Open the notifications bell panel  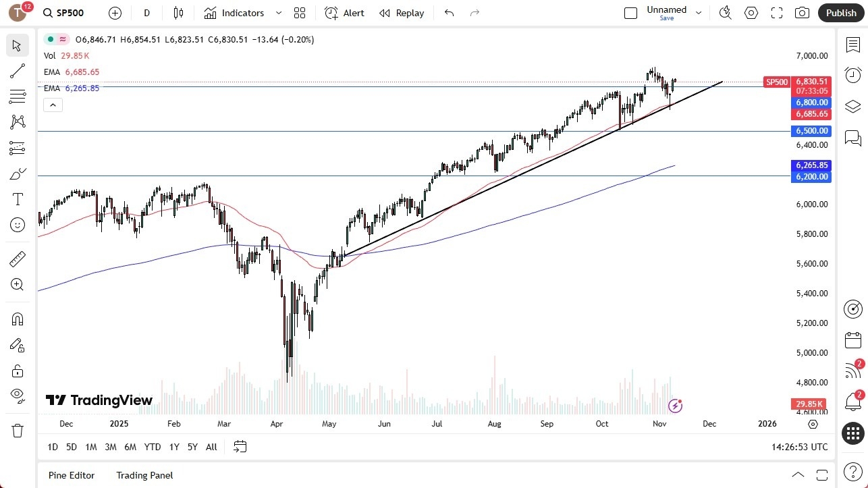click(x=852, y=401)
